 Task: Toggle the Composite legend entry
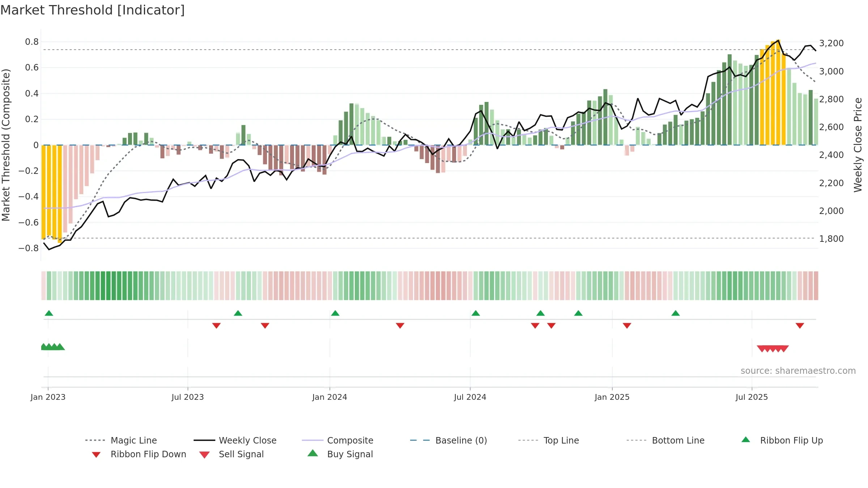[337, 440]
